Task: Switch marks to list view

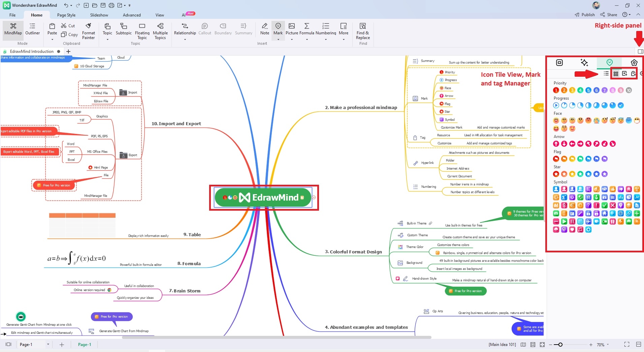Action: pyautogui.click(x=606, y=73)
